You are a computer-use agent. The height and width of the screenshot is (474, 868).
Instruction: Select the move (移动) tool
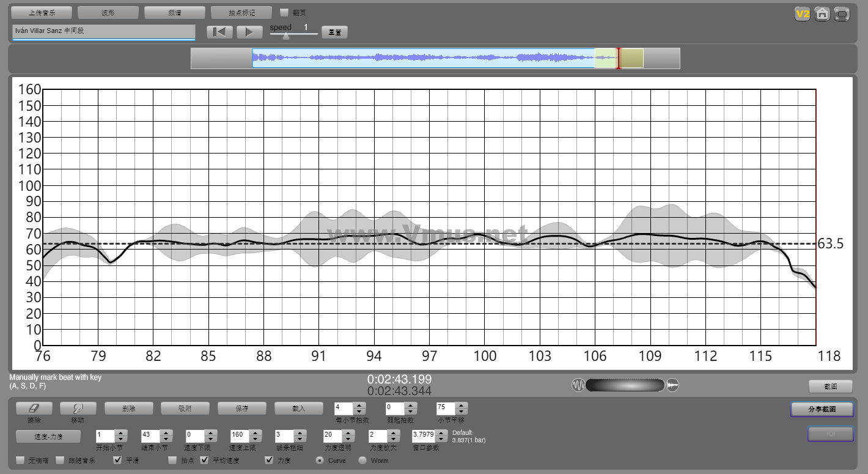click(78, 408)
